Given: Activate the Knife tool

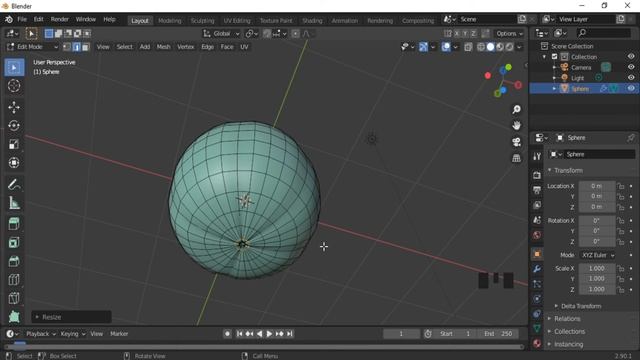Looking at the screenshot, I should click(14, 298).
